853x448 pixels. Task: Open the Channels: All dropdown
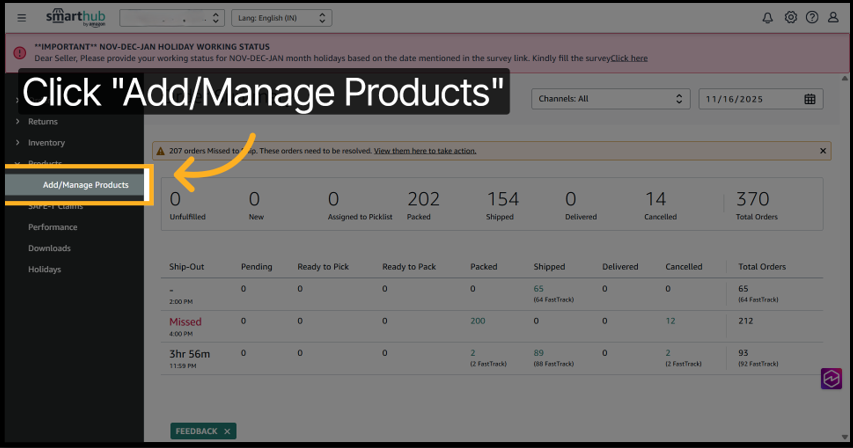click(611, 99)
